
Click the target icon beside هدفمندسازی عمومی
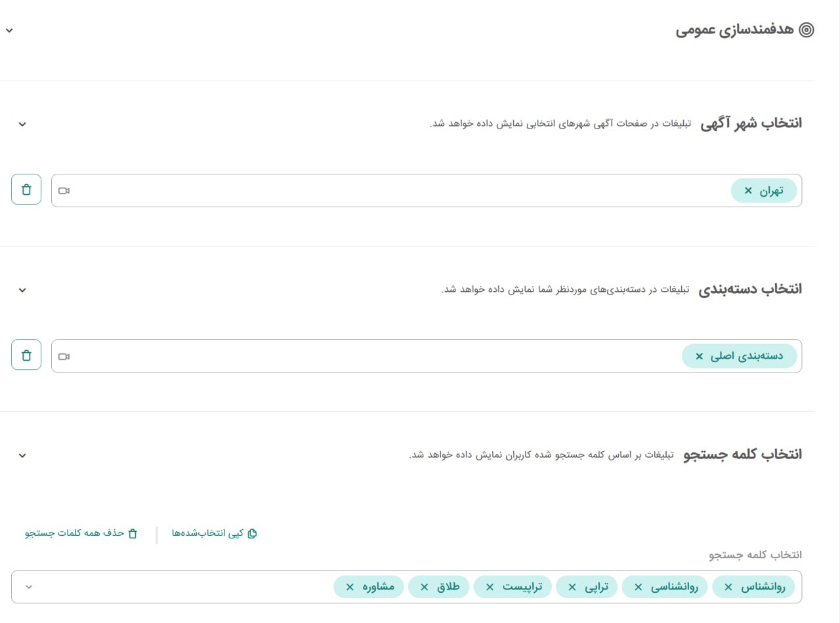coord(807,29)
